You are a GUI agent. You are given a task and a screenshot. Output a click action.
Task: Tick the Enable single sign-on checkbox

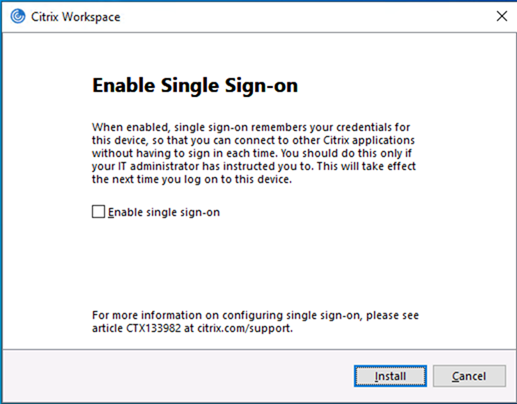pos(98,212)
